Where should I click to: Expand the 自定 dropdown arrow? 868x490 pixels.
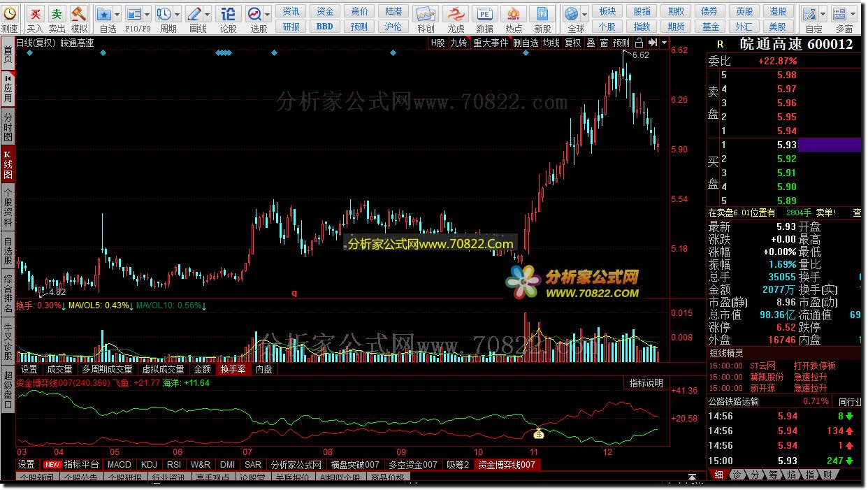tap(823, 14)
